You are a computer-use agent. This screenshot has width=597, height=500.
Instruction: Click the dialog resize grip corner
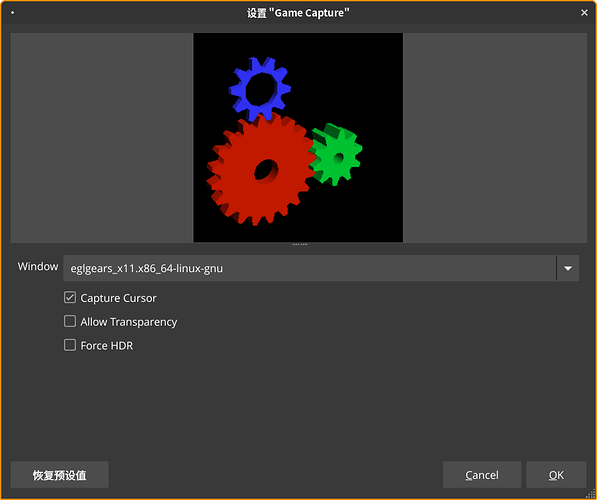tap(591, 494)
